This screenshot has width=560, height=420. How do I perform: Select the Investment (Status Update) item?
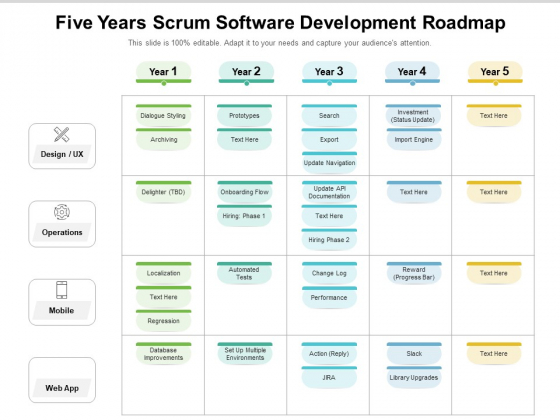413,115
